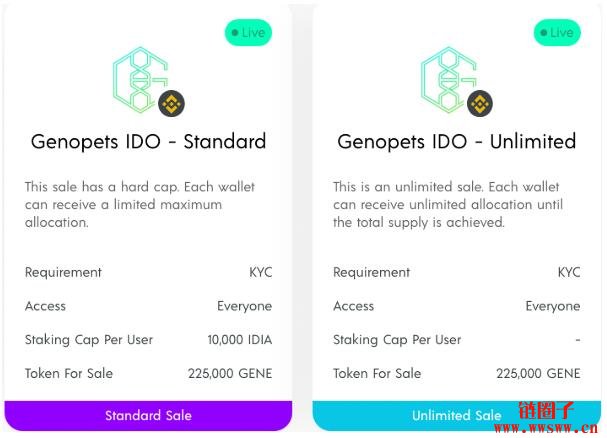Open the Standard Sale purple button
The width and height of the screenshot is (607, 438).
click(x=148, y=416)
